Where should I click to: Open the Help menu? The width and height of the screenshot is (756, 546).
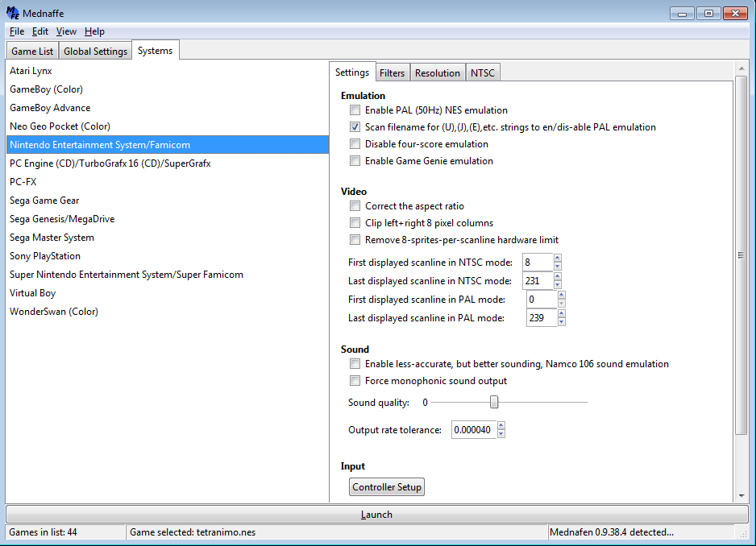tap(94, 31)
